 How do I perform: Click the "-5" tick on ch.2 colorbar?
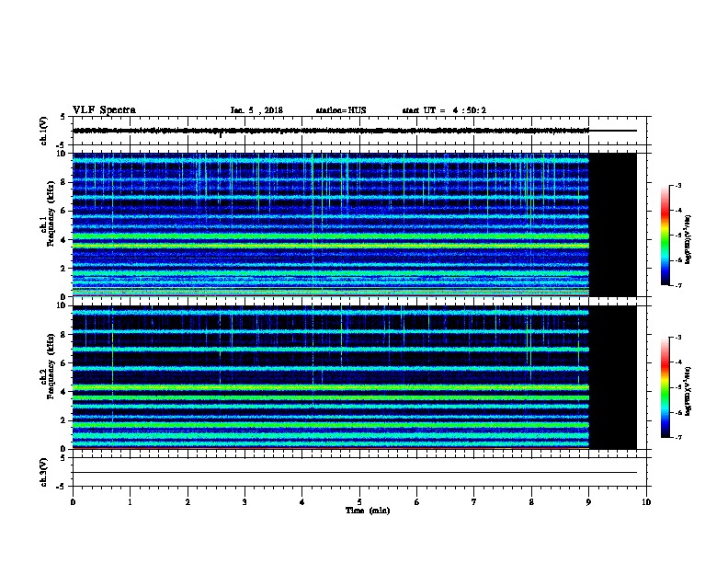coord(677,387)
